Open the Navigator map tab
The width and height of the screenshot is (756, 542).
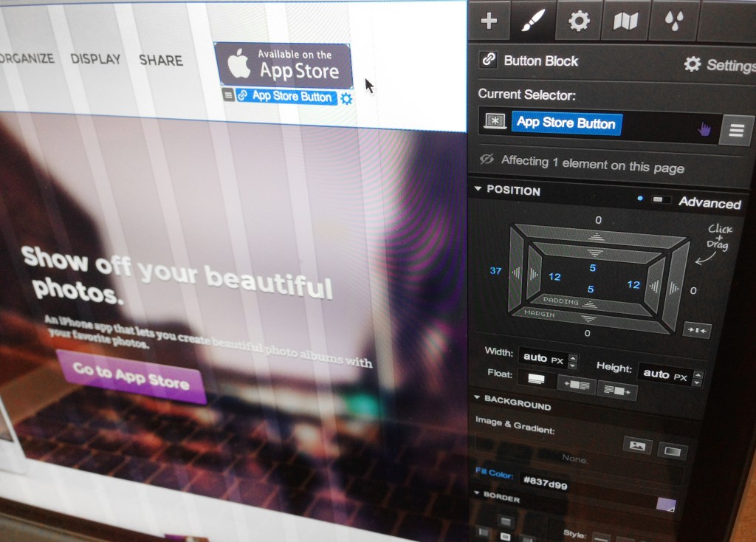click(x=625, y=21)
